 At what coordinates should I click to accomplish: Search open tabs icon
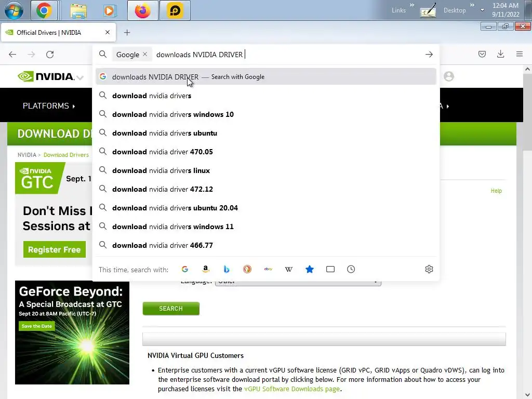pyautogui.click(x=330, y=269)
